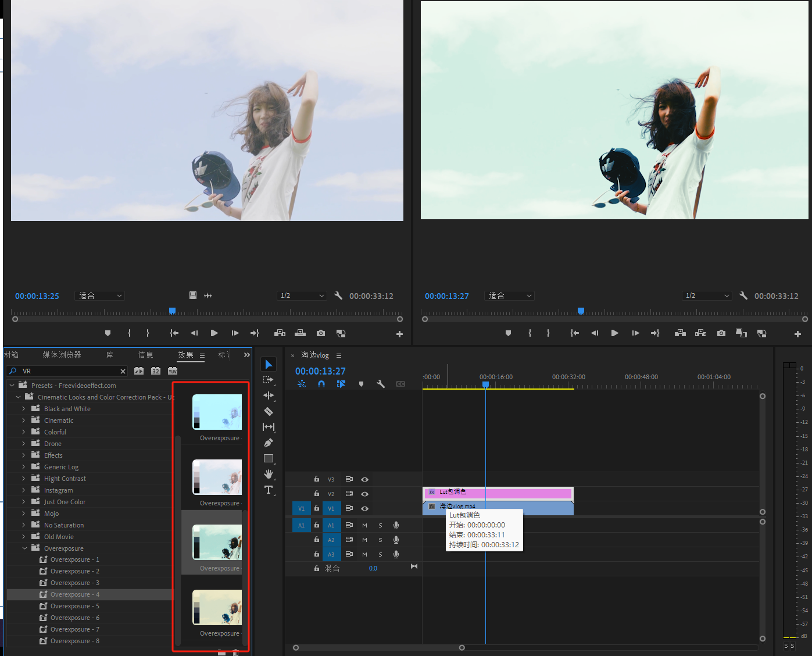Screen dimensions: 812x656
Task: Switch to the 信息 tab
Action: [x=145, y=355]
